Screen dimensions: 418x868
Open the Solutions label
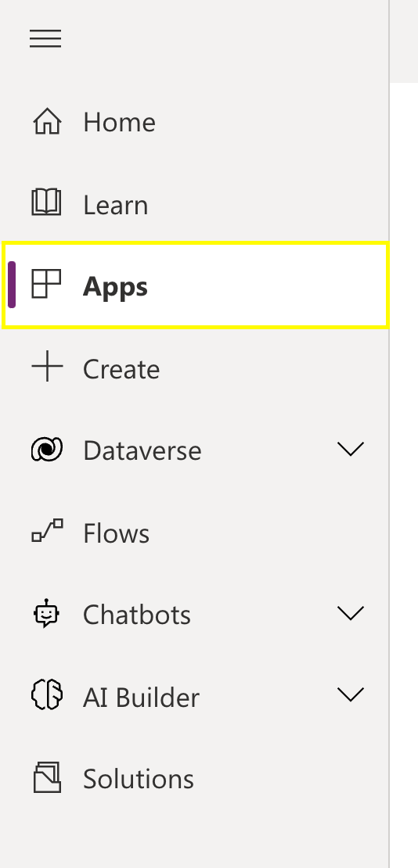[139, 779]
